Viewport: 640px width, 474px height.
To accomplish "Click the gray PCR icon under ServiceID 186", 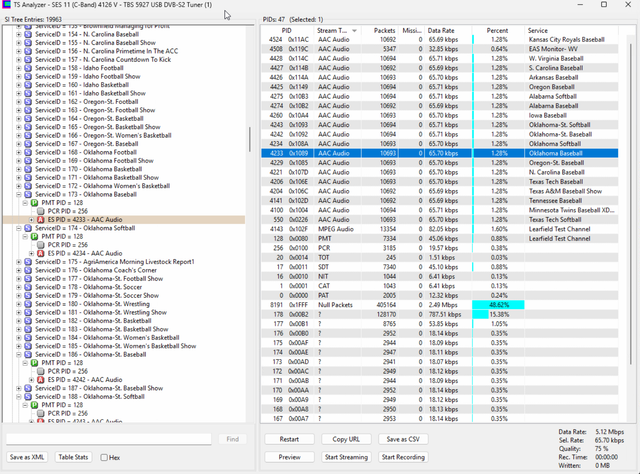I will [41, 371].
